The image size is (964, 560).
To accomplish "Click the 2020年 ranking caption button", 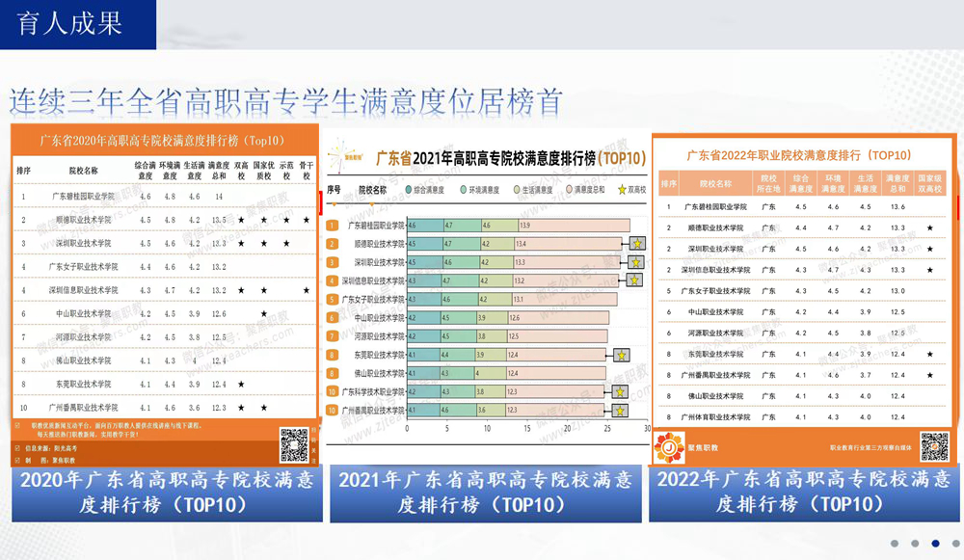I will [166, 493].
